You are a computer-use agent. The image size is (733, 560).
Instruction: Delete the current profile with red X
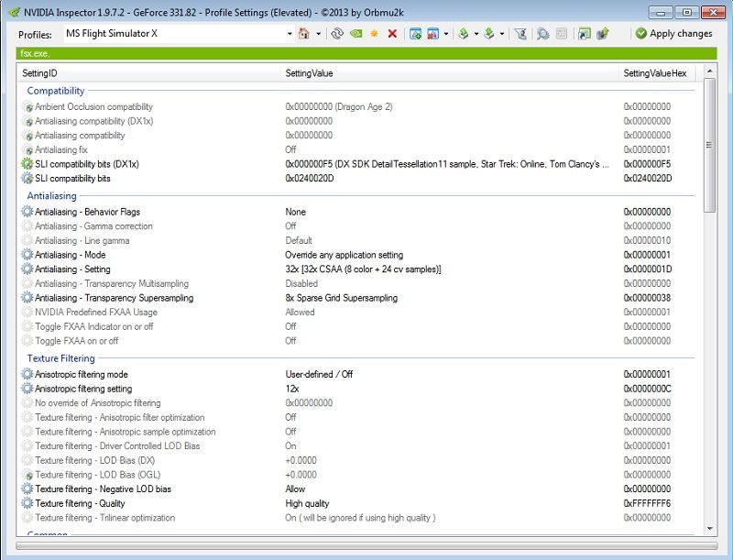click(392, 34)
